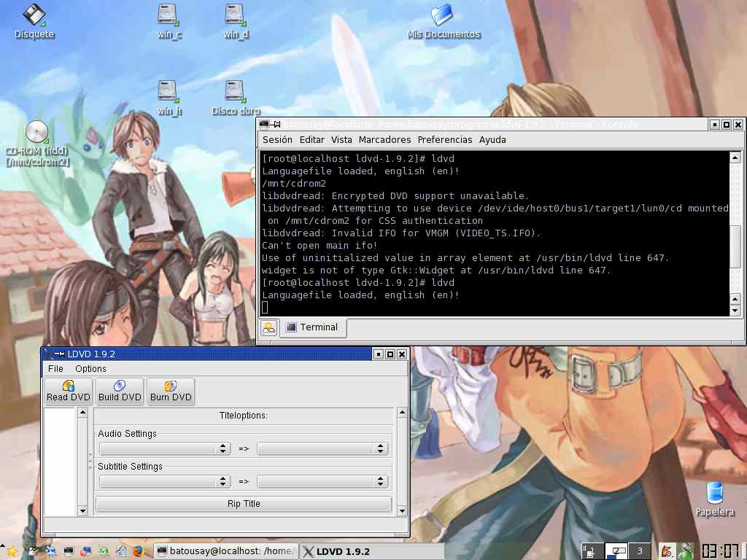747x560 pixels.
Task: Click the LDVD title list scroll up arrow
Action: 83,413
